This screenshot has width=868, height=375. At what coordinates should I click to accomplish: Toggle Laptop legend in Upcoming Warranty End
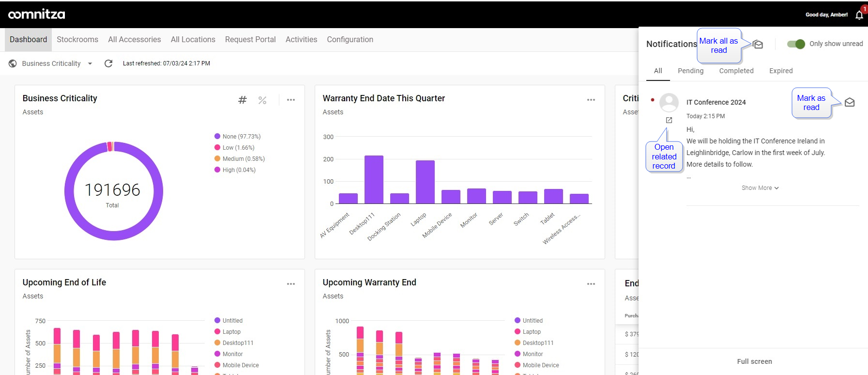pyautogui.click(x=528, y=332)
